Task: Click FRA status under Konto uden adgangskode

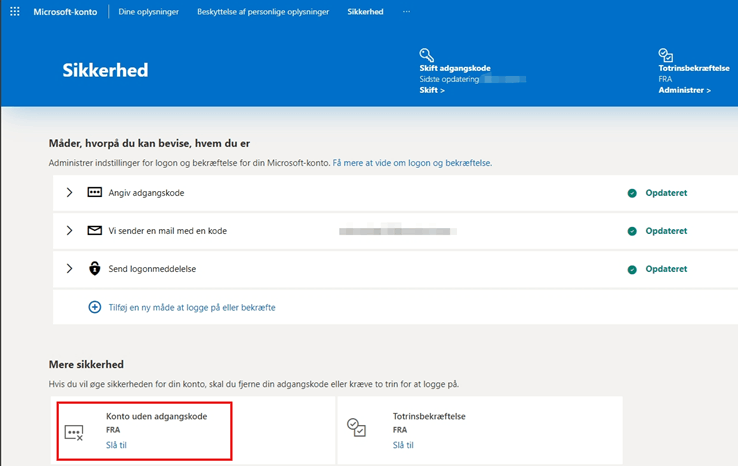Action: (x=113, y=430)
